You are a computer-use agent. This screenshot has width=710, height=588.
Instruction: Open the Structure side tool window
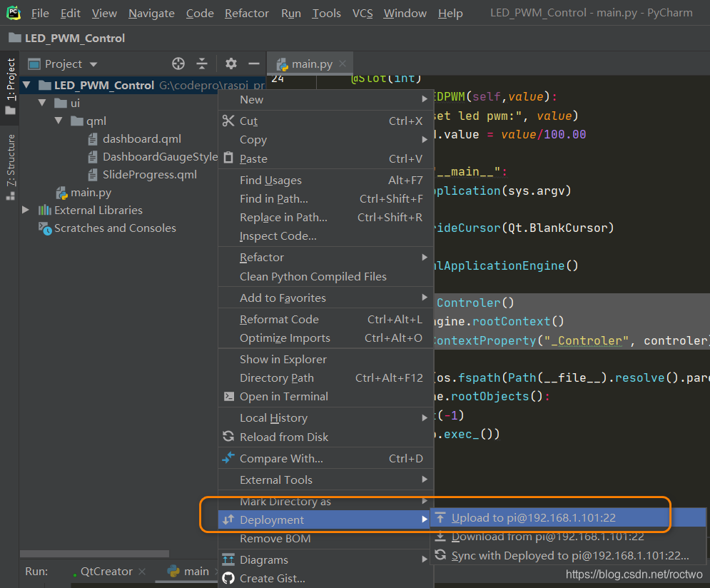[11, 167]
